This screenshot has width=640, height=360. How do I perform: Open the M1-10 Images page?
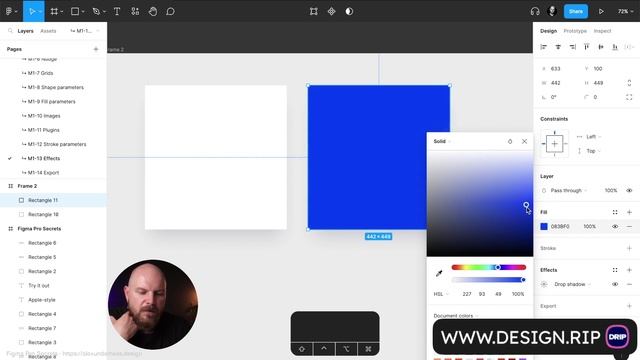point(44,116)
